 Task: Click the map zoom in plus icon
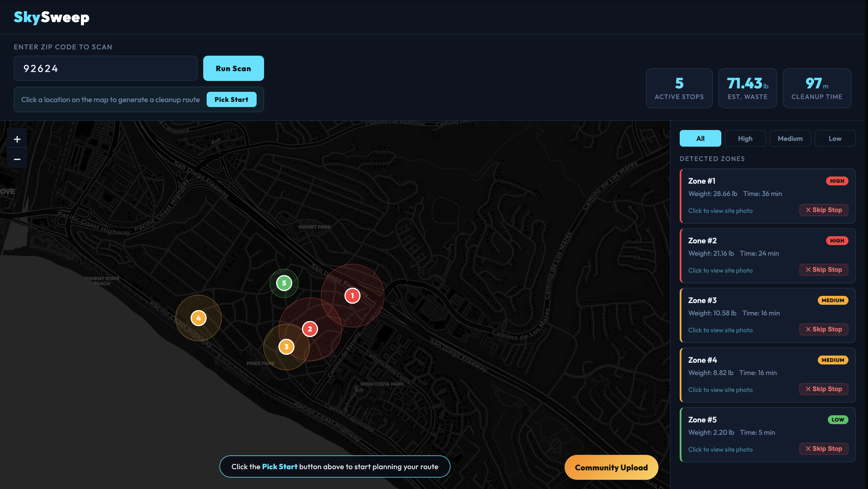click(17, 139)
